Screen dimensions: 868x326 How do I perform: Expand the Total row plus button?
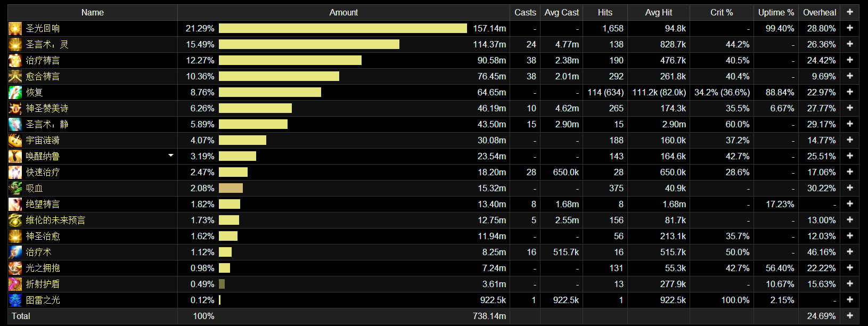[849, 316]
